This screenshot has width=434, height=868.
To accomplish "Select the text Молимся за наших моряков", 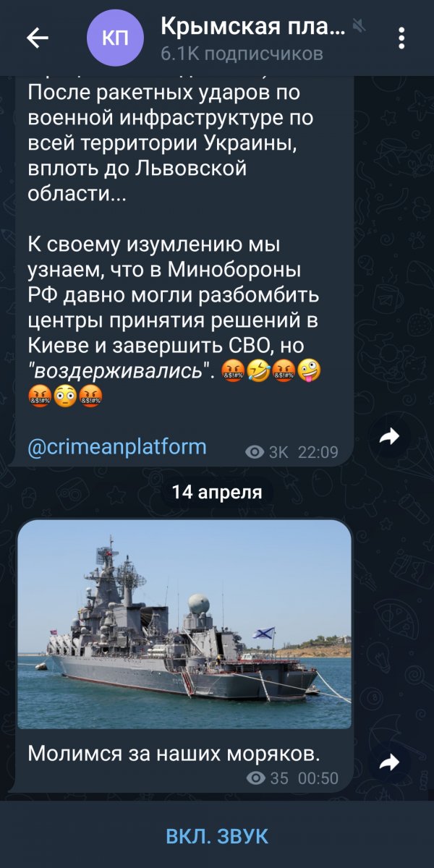I will (x=174, y=753).
